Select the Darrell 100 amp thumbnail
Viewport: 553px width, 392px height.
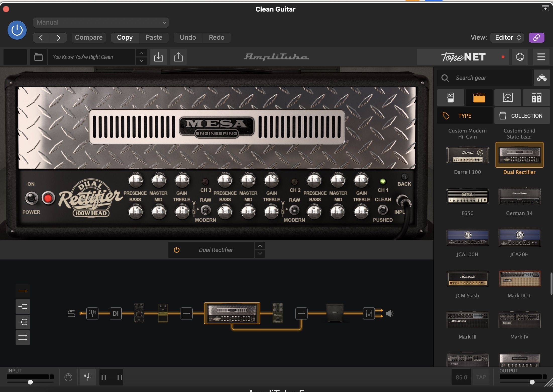[468, 155]
